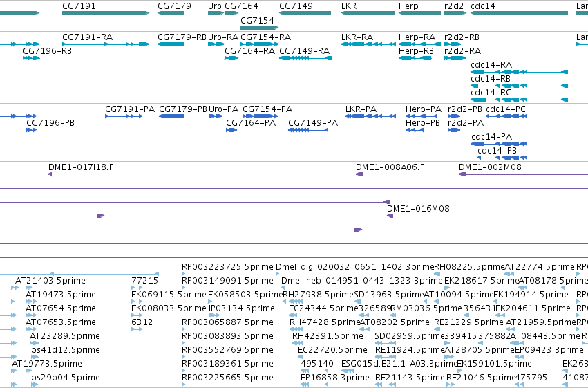Open the Uro-RA transcript label
Image resolution: width=588 pixels, height=388 pixels.
[x=223, y=37]
